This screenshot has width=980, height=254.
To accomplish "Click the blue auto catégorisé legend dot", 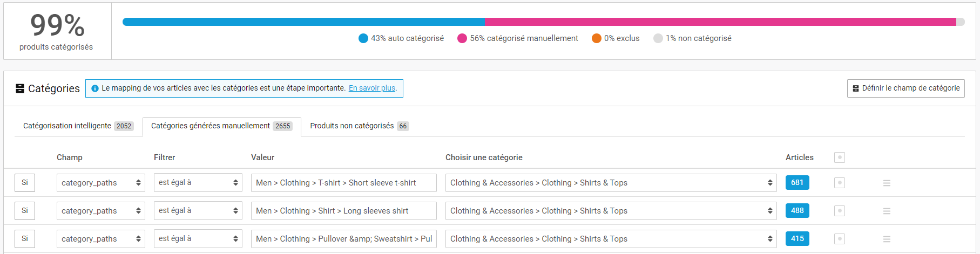I will pyautogui.click(x=363, y=38).
